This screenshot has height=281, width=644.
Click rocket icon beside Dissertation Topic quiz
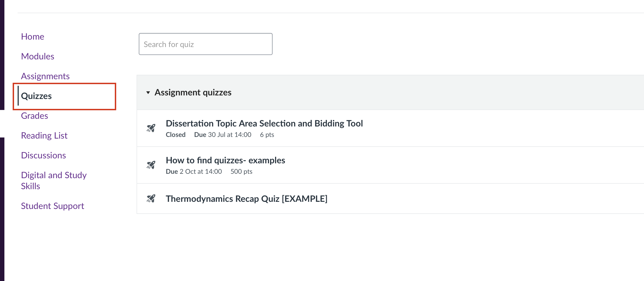151,128
